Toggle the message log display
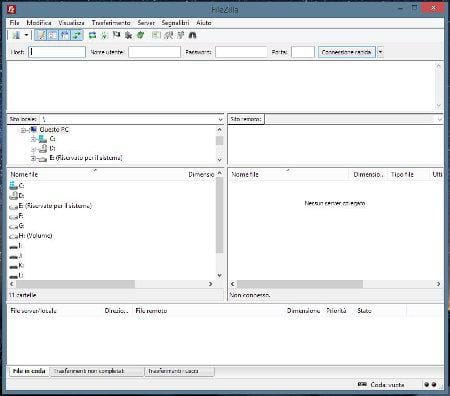The image size is (450, 396). tap(41, 35)
